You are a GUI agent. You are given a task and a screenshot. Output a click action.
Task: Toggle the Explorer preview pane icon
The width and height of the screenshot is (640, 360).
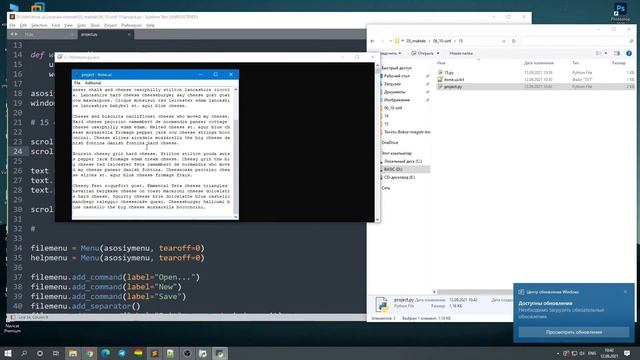pos(617,53)
